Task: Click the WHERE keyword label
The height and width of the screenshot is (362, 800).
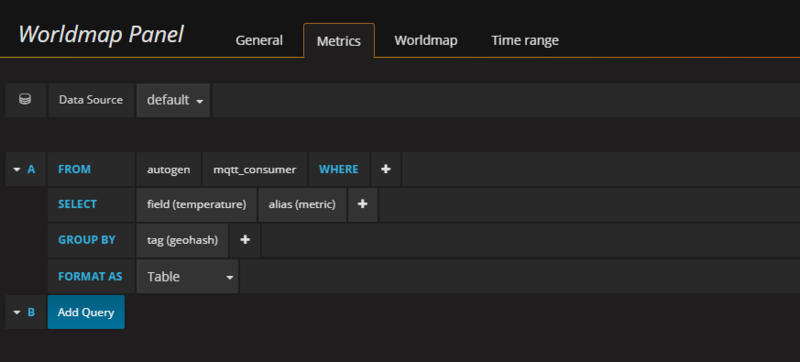Action: tap(339, 169)
